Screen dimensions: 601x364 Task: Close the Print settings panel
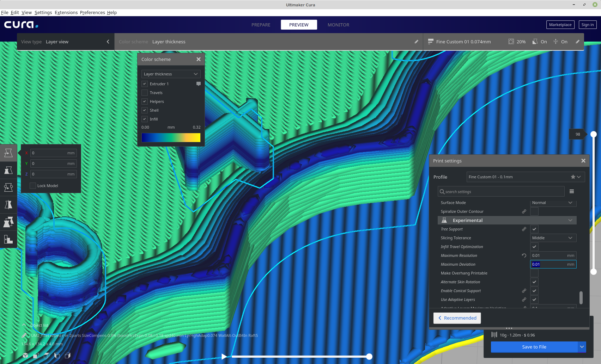[583, 161]
